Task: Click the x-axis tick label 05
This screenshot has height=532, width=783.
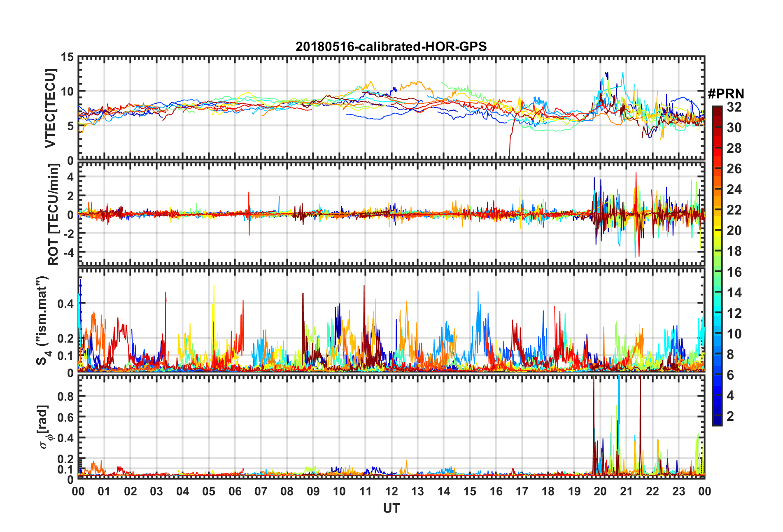Action: point(209,491)
